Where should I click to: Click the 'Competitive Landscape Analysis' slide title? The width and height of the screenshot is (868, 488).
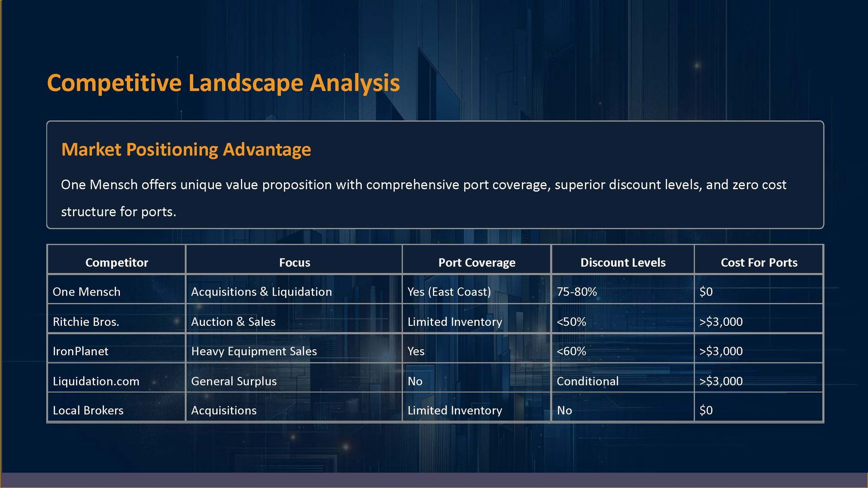pyautogui.click(x=223, y=84)
